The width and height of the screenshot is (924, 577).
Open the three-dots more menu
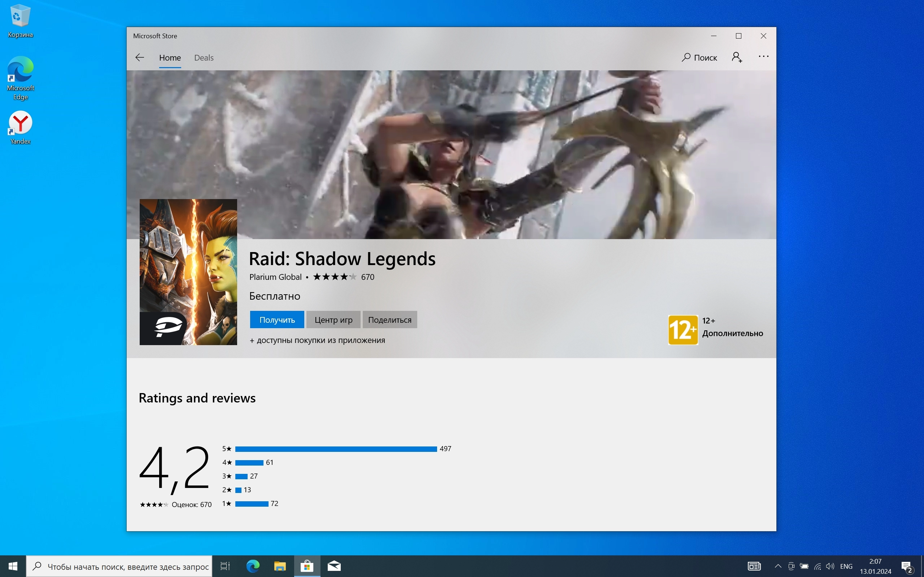763,57
